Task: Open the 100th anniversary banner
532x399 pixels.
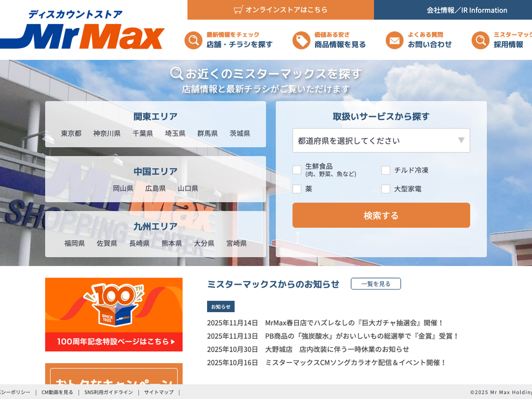Action: click(114, 314)
